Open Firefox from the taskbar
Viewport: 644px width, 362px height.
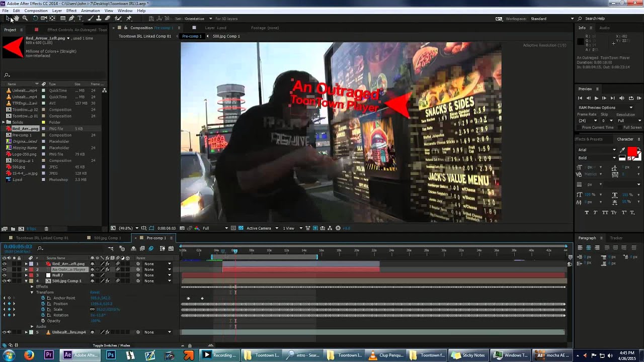[29, 355]
